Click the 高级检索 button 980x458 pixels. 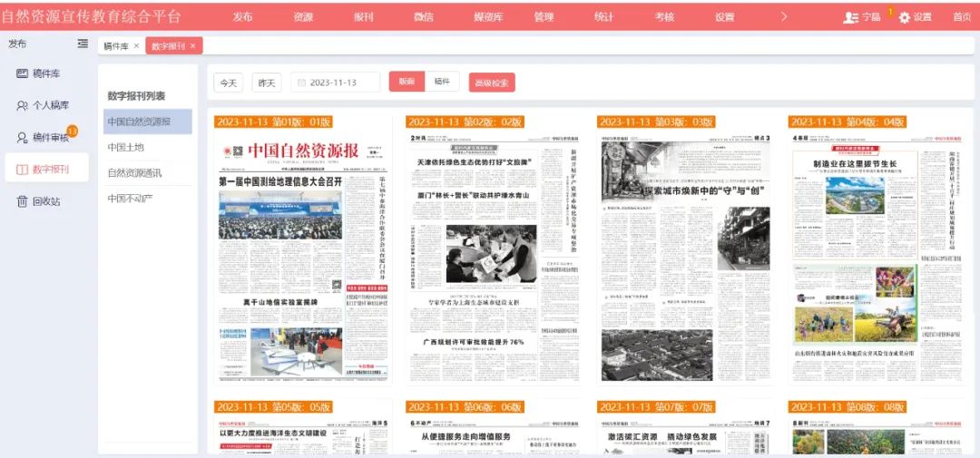pyautogui.click(x=492, y=83)
